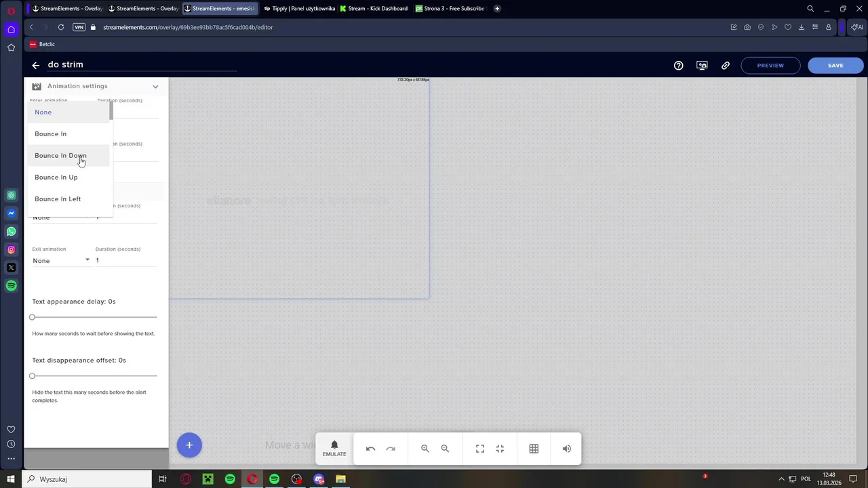The image size is (868, 488).
Task: Go back using the arrow beside do strim
Action: (36, 65)
